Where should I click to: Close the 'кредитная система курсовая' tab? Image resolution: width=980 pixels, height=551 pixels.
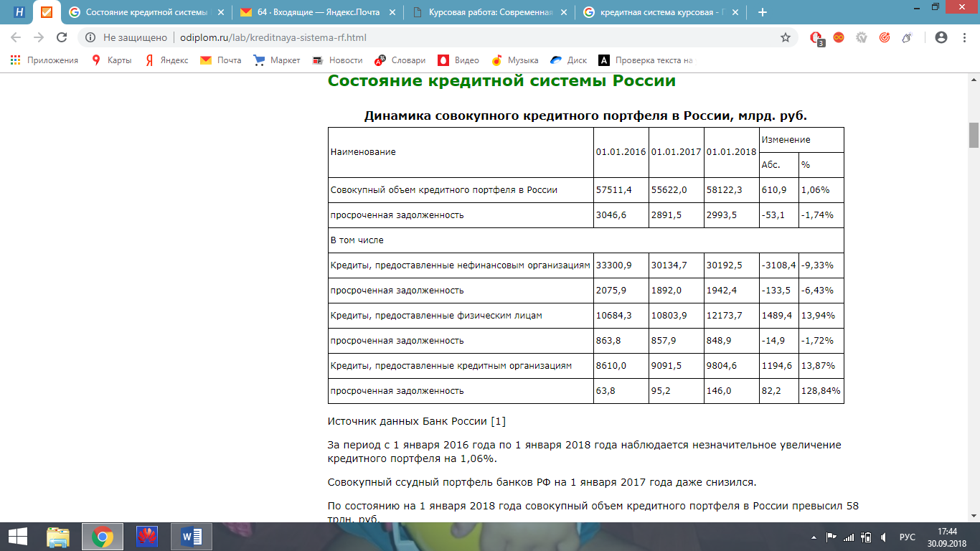(735, 12)
